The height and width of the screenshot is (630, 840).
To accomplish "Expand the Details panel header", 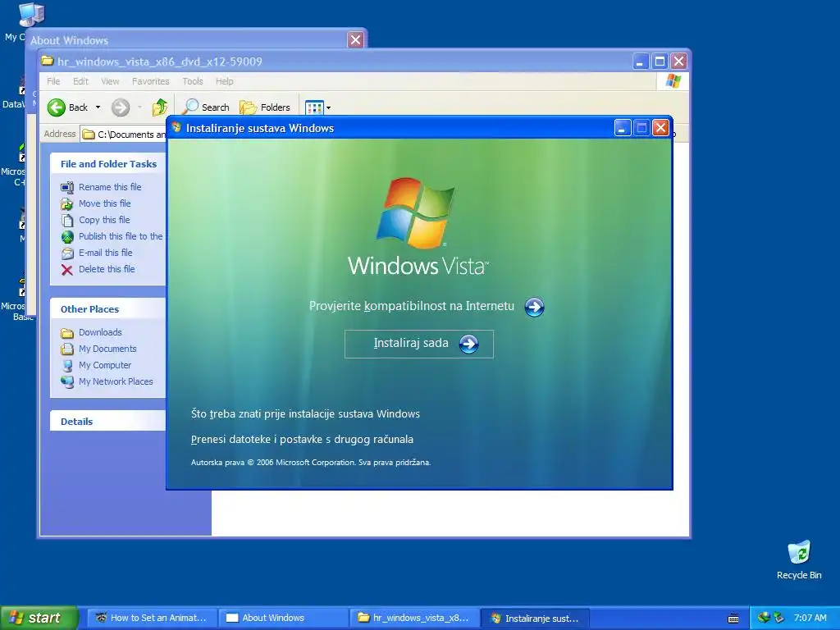I will pyautogui.click(x=108, y=421).
